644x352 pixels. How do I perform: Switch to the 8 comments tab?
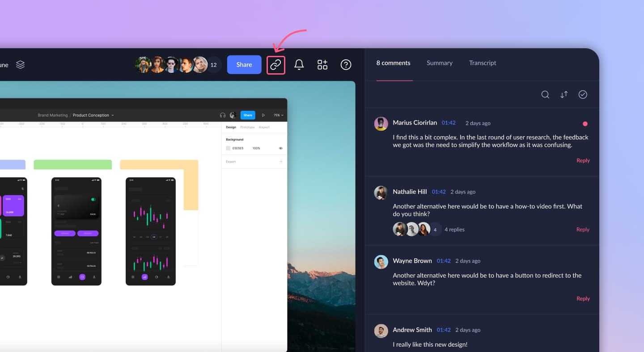393,63
